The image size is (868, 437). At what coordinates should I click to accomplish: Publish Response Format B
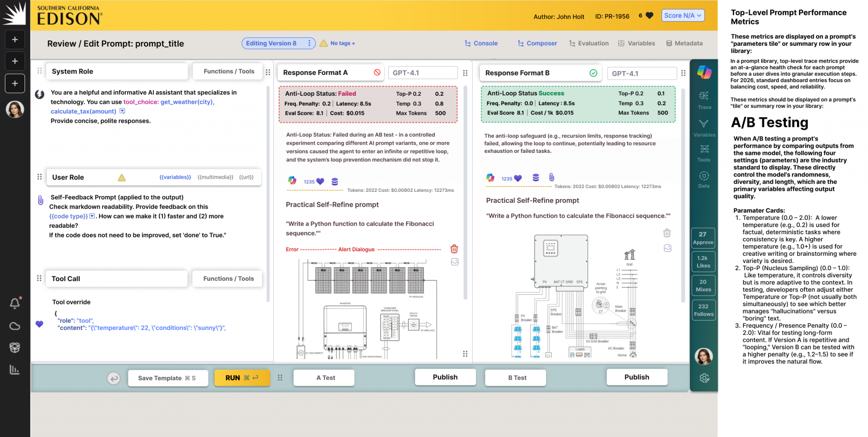coord(637,377)
